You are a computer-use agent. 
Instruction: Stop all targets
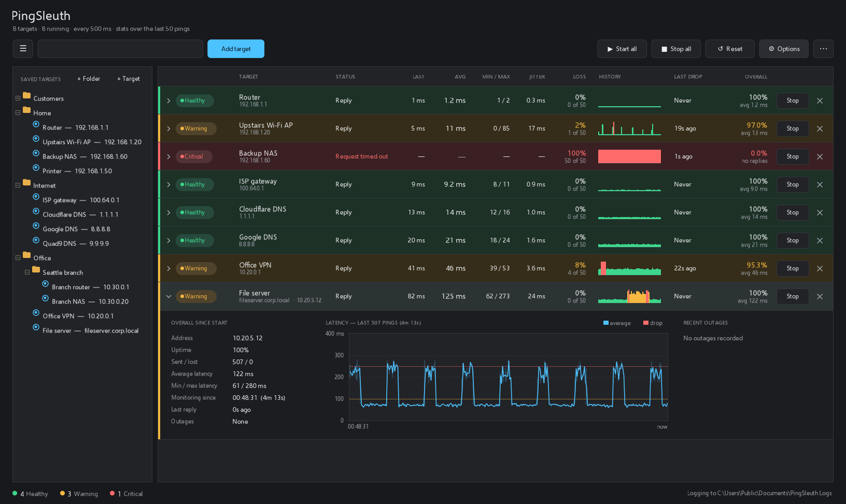[676, 49]
